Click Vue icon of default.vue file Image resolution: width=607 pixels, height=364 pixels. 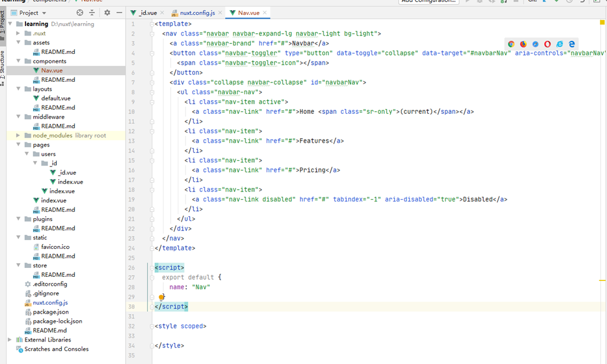click(x=36, y=98)
